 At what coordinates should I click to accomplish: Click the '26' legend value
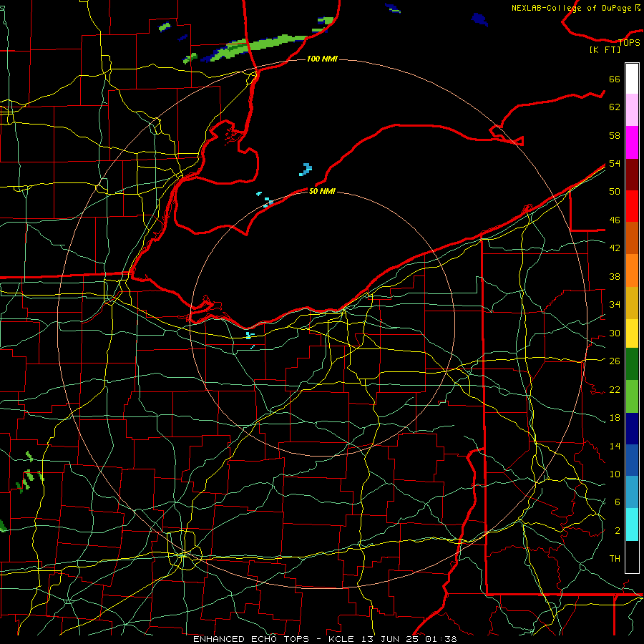tap(615, 361)
